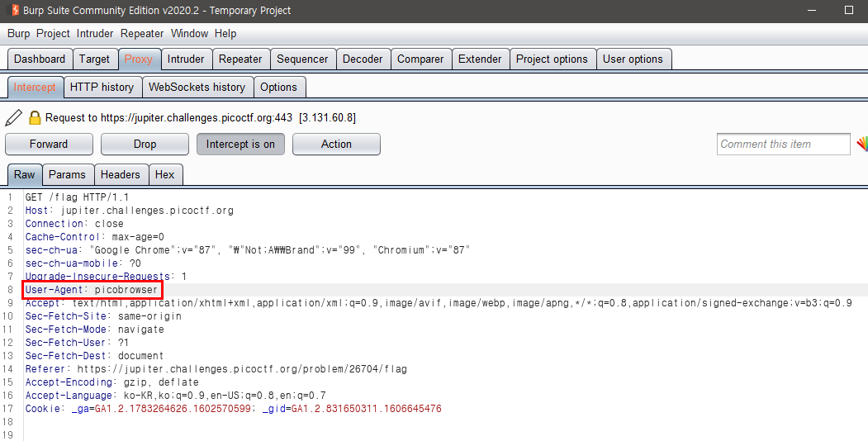The height and width of the screenshot is (441, 868).
Task: Click the Host header line
Action: pos(130,211)
